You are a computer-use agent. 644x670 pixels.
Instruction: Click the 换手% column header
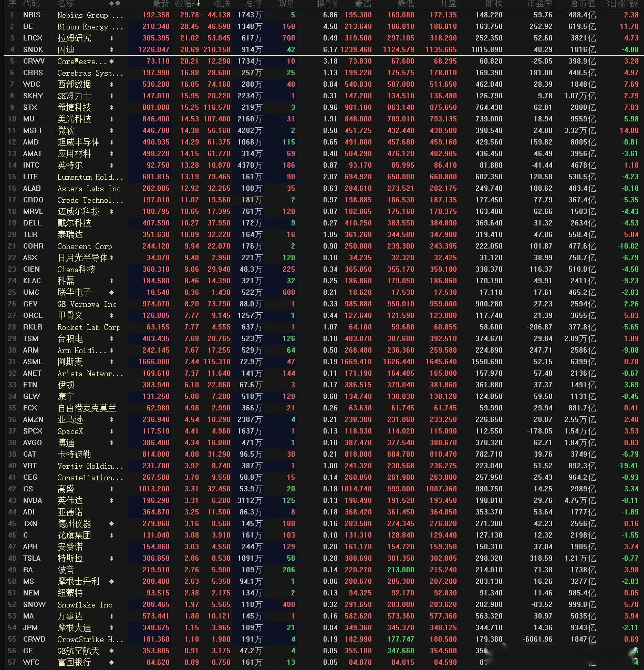[327, 4]
